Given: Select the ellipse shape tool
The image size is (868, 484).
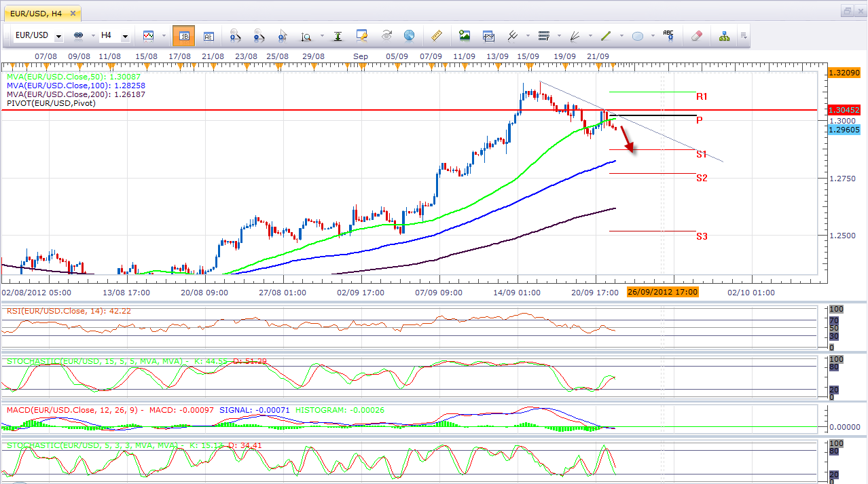Looking at the screenshot, I should [638, 35].
